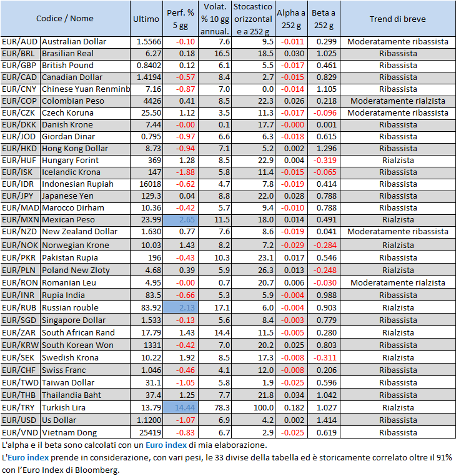The height and width of the screenshot is (476, 456).
Task: Click the 'Canadian Dollar' name cell
Action: (86, 77)
